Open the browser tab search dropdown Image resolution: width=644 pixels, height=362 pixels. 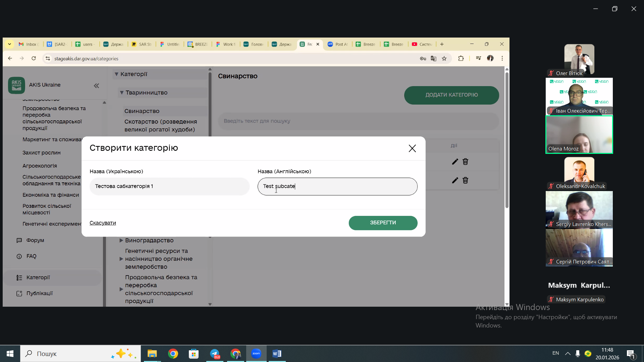click(9, 44)
